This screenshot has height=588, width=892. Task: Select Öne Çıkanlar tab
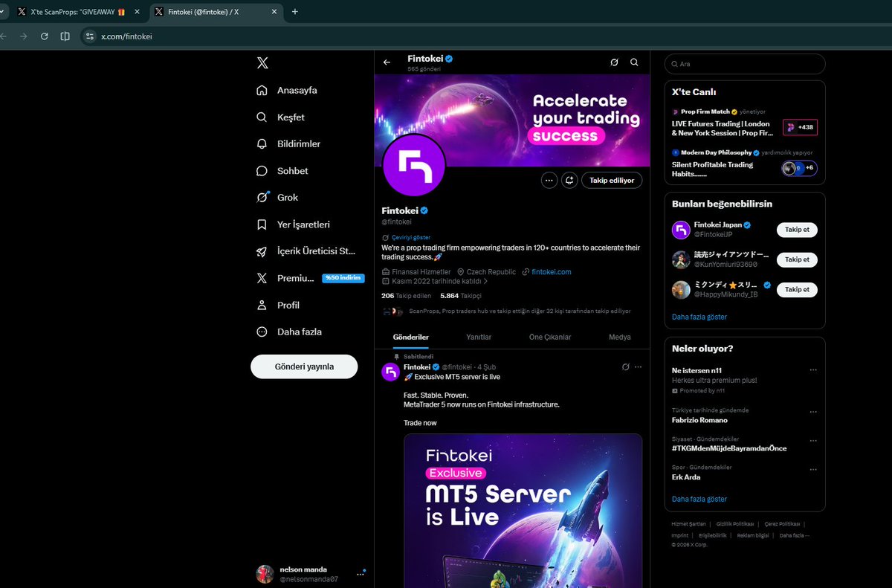[x=550, y=337]
